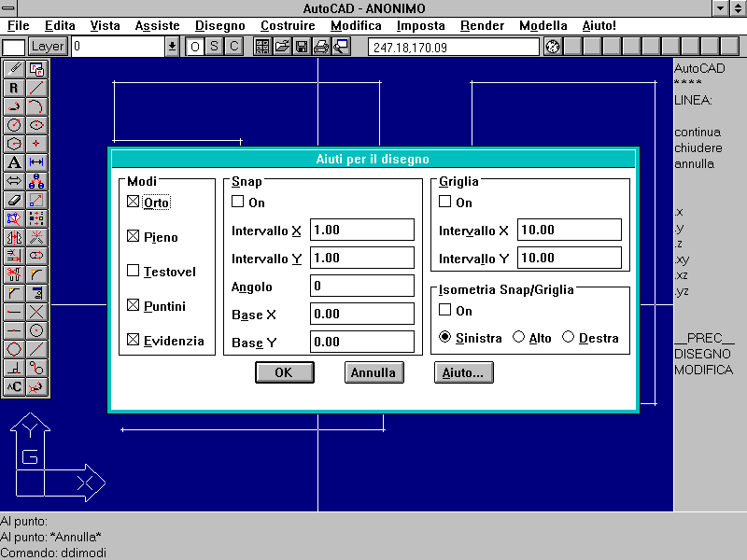Screen dimensions: 747x560
Task: Click the overlapping windows toolbox icon
Action: (x=36, y=69)
